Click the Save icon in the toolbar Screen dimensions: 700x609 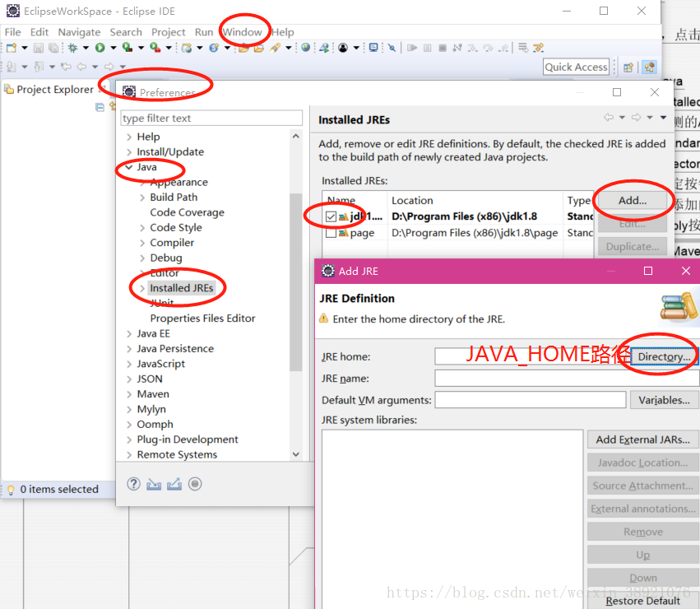coord(39,48)
